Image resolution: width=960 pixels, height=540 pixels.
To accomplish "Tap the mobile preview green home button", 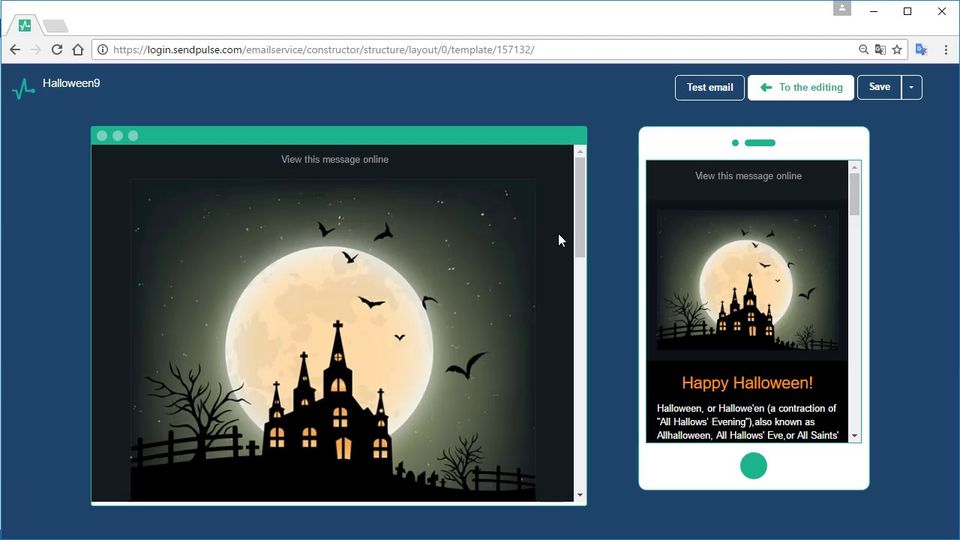I will tap(754, 466).
